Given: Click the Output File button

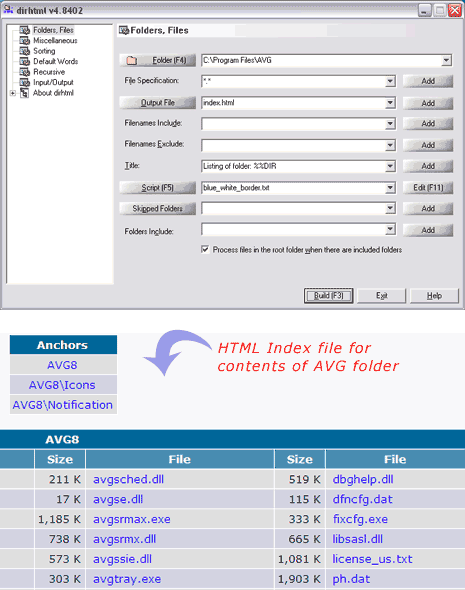Looking at the screenshot, I should (x=158, y=103).
